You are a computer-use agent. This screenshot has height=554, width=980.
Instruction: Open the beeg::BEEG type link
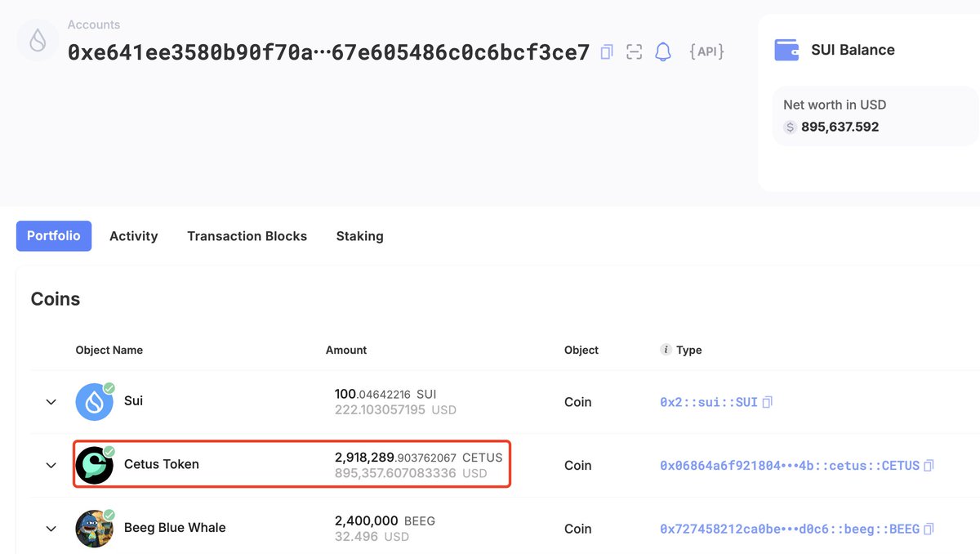pyautogui.click(x=790, y=529)
